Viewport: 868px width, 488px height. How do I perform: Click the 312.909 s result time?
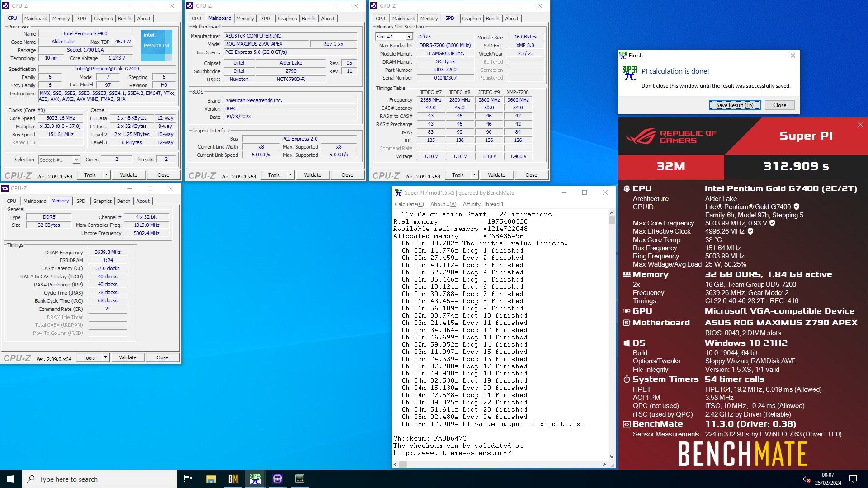tap(796, 166)
